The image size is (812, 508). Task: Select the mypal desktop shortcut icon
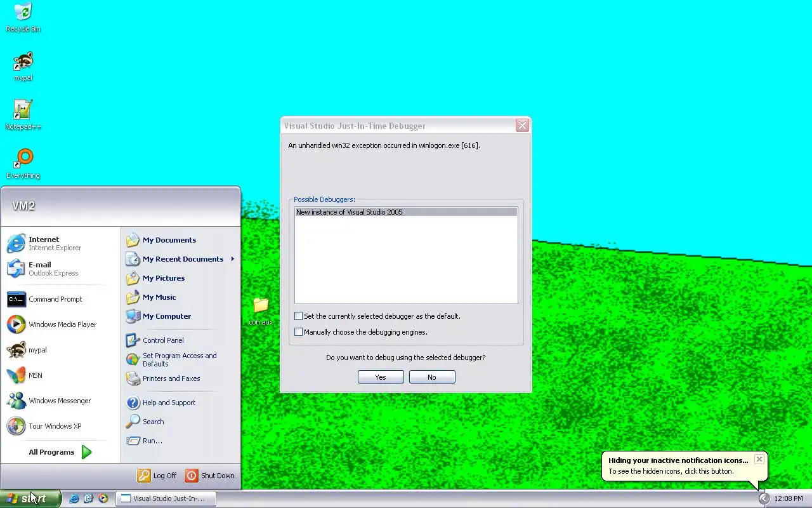click(x=23, y=66)
